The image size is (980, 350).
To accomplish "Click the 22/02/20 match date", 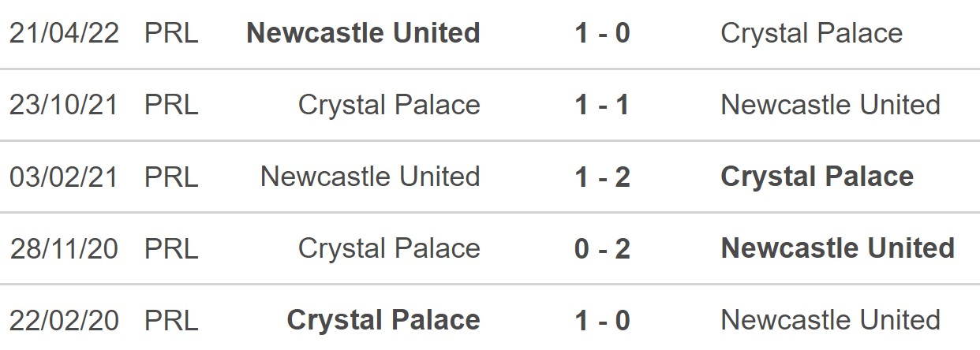I will [63, 320].
